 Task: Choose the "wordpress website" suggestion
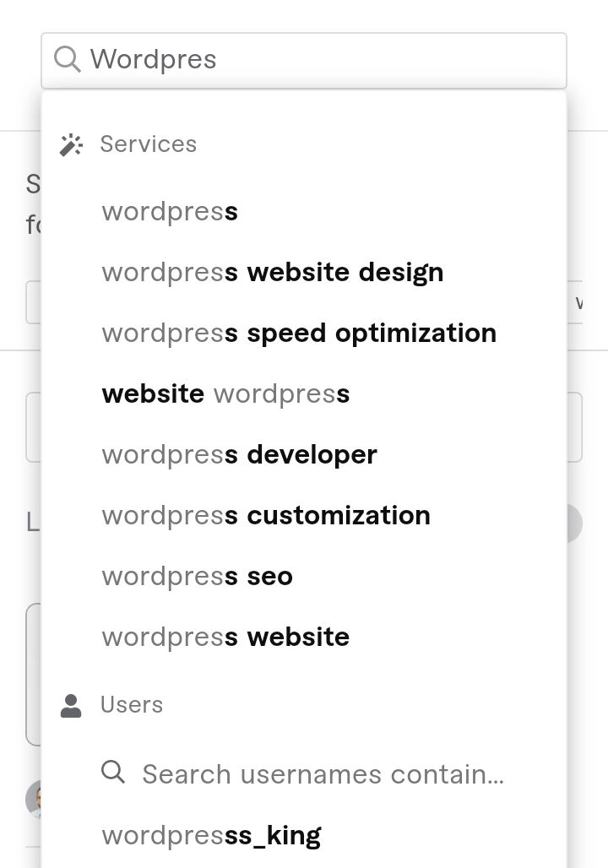(x=225, y=637)
